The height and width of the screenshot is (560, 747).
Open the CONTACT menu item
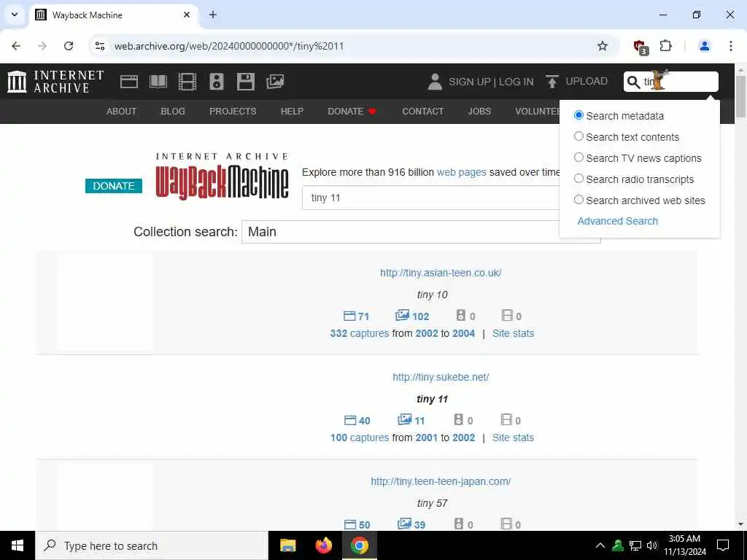(422, 112)
